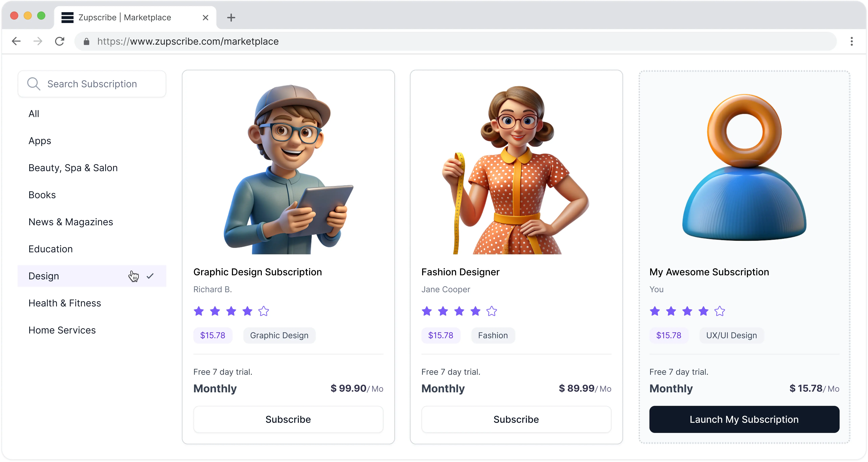This screenshot has height=462, width=868.
Task: Click the search magnifier icon
Action: click(x=34, y=84)
